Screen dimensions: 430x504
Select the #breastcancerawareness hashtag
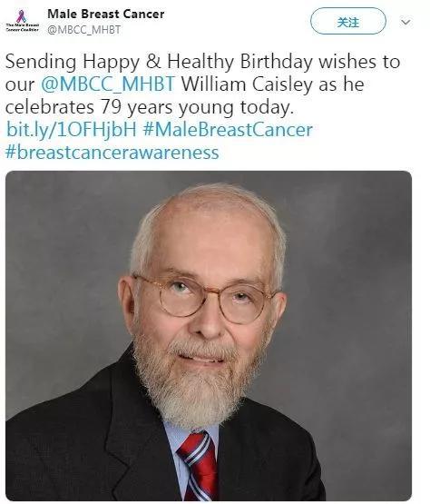click(112, 152)
